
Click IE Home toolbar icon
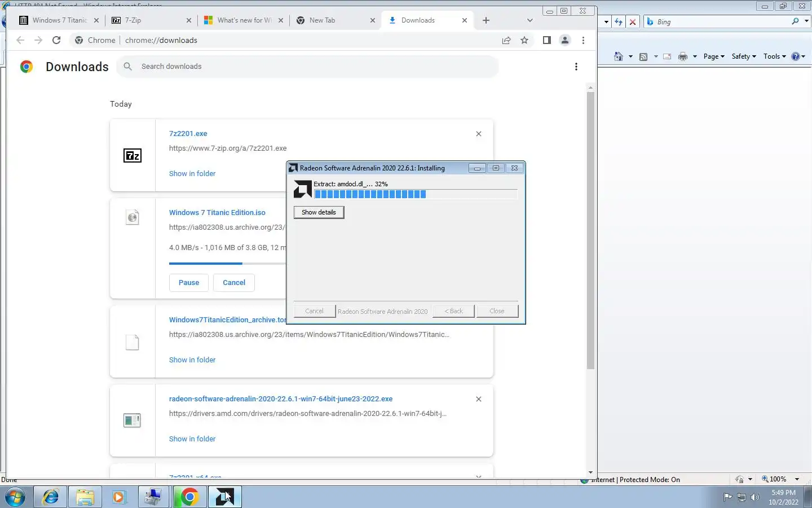pyautogui.click(x=619, y=56)
